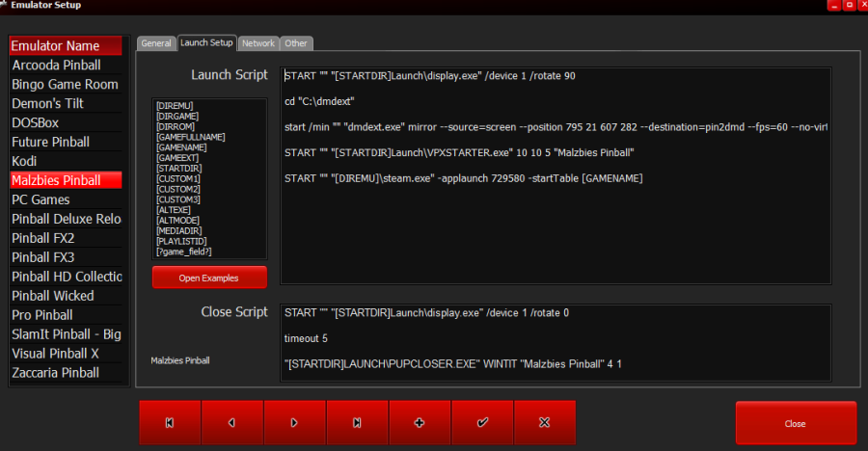Select Pinball FX3 emulator entry
The width and height of the screenshot is (868, 451).
[x=43, y=257]
